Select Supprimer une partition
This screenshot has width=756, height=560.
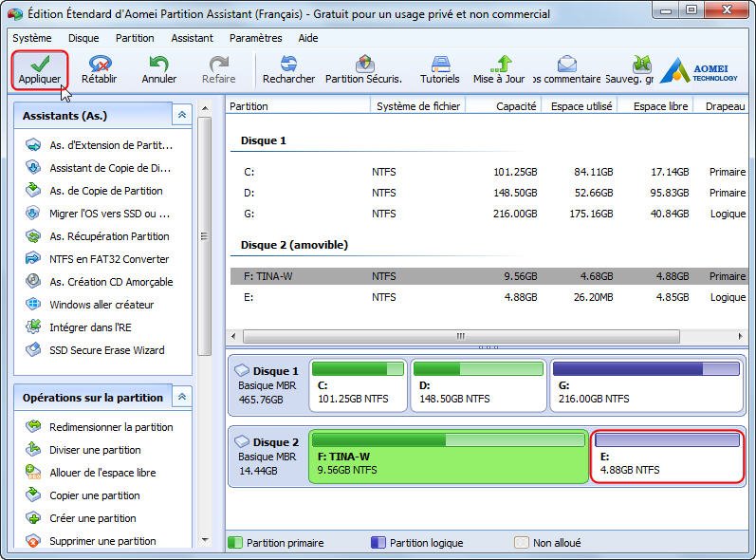coord(91,541)
